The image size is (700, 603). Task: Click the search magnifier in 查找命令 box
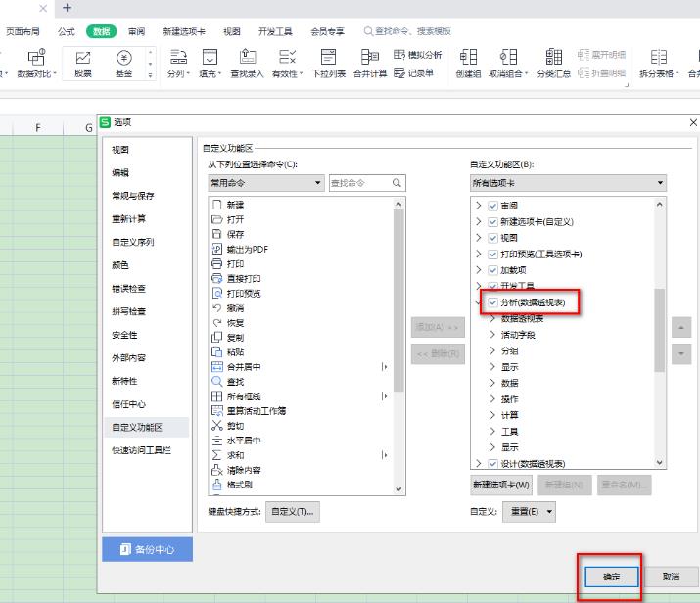397,183
